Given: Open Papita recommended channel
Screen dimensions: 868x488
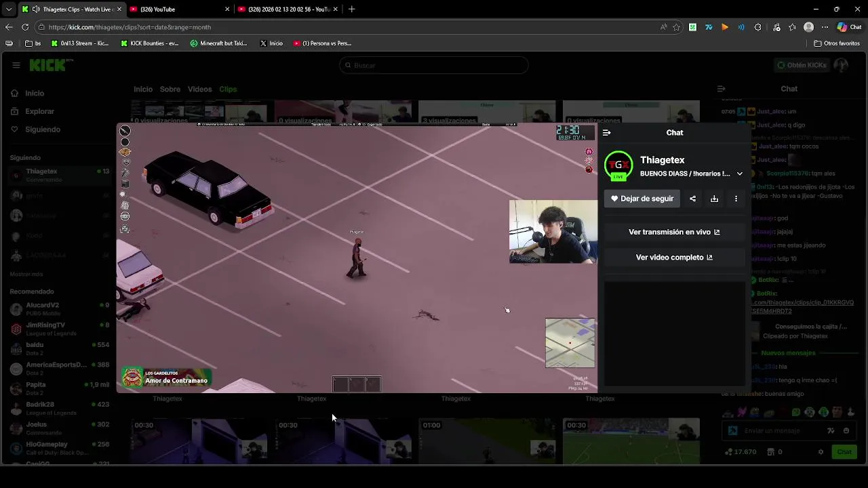Looking at the screenshot, I should pyautogui.click(x=59, y=388).
